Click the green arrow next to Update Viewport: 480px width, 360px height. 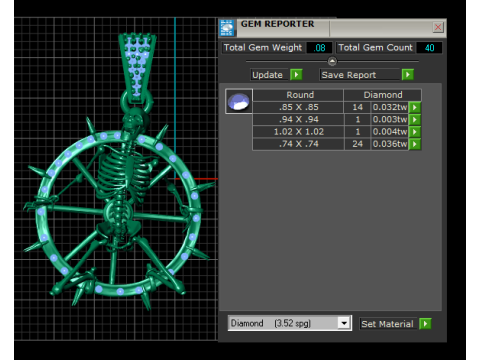[296, 74]
